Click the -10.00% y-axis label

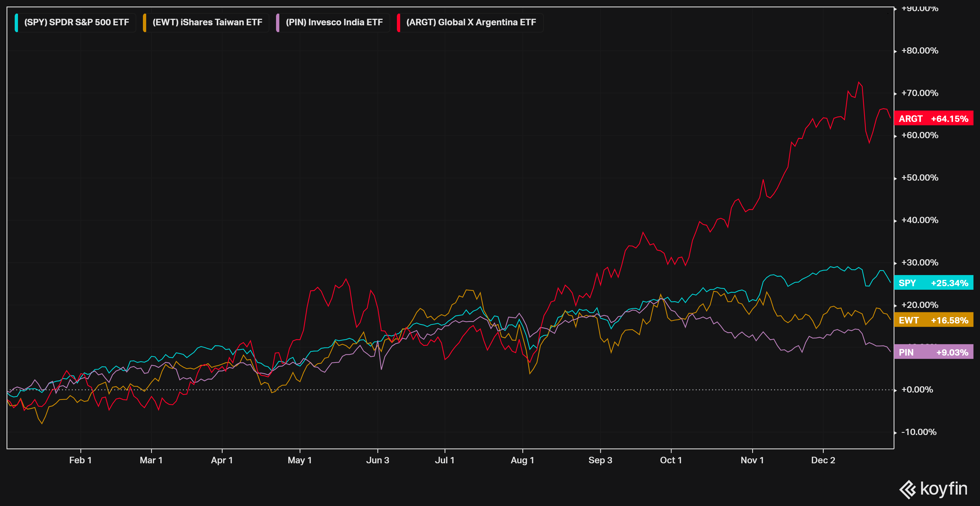(x=919, y=432)
